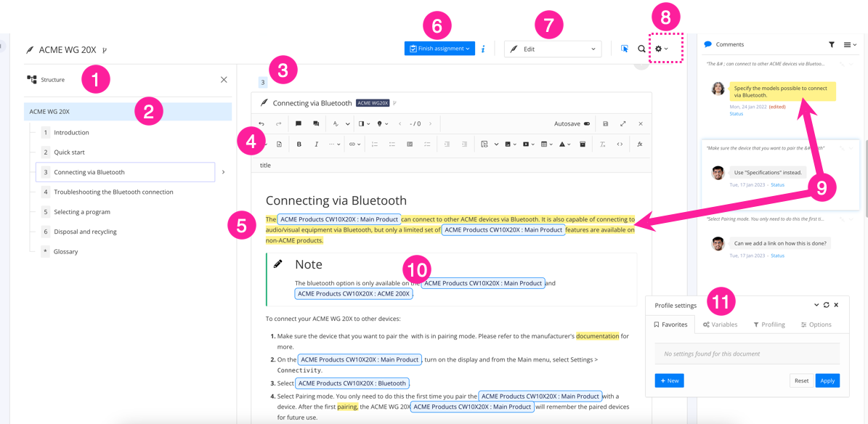Click the inline code icon in the toolbar
Viewport: 868px width, 424px height.
tap(620, 144)
